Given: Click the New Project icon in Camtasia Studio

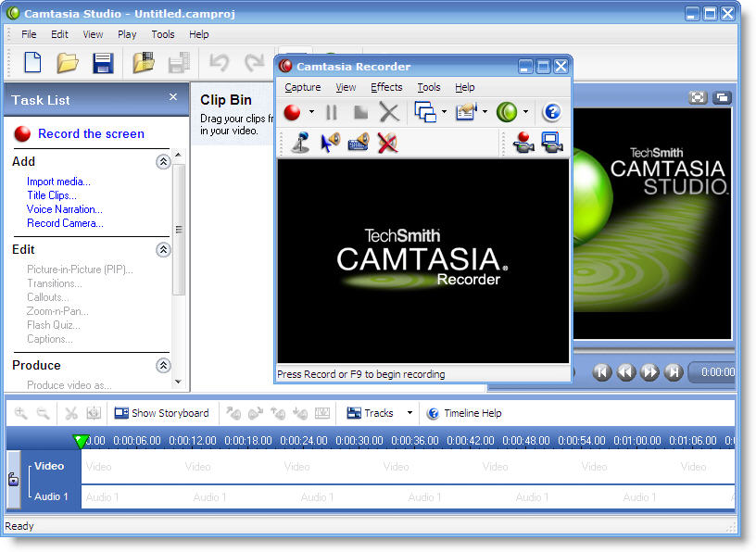Looking at the screenshot, I should coord(32,63).
